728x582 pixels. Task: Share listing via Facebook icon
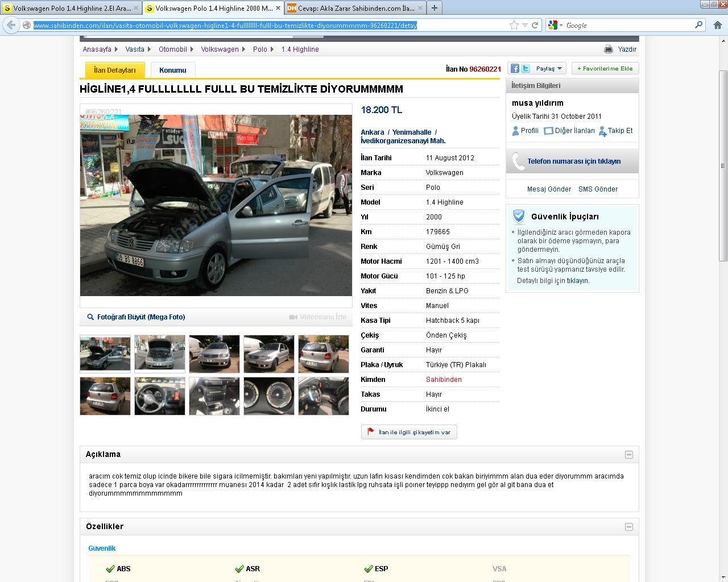coord(515,68)
